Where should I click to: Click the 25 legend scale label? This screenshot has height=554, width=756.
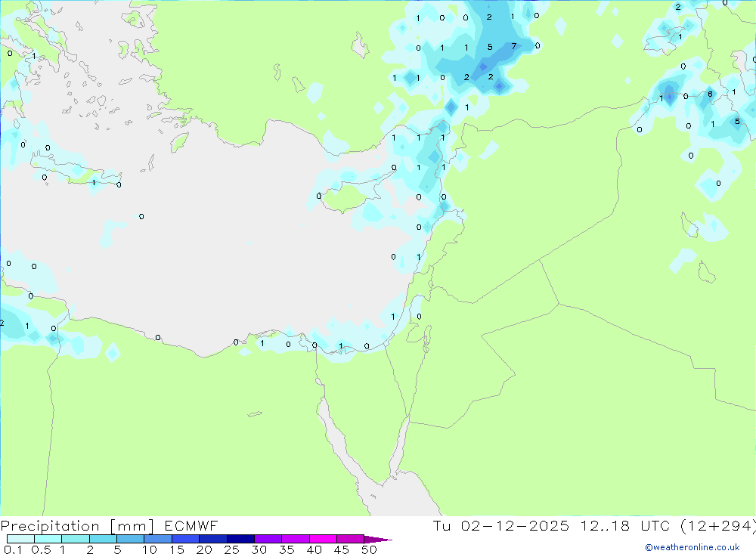point(232,549)
